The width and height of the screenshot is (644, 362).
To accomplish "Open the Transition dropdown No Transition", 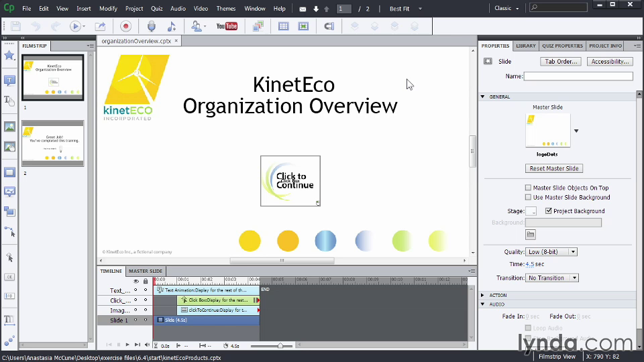I will tap(552, 278).
